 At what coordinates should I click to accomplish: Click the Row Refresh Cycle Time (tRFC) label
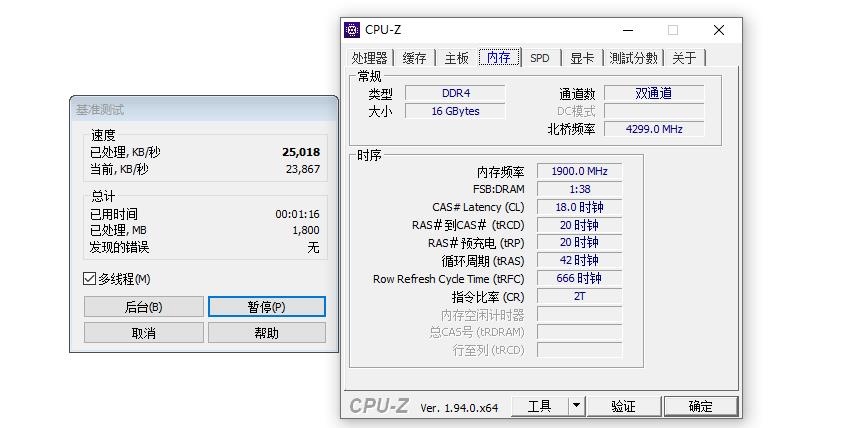click(x=448, y=279)
